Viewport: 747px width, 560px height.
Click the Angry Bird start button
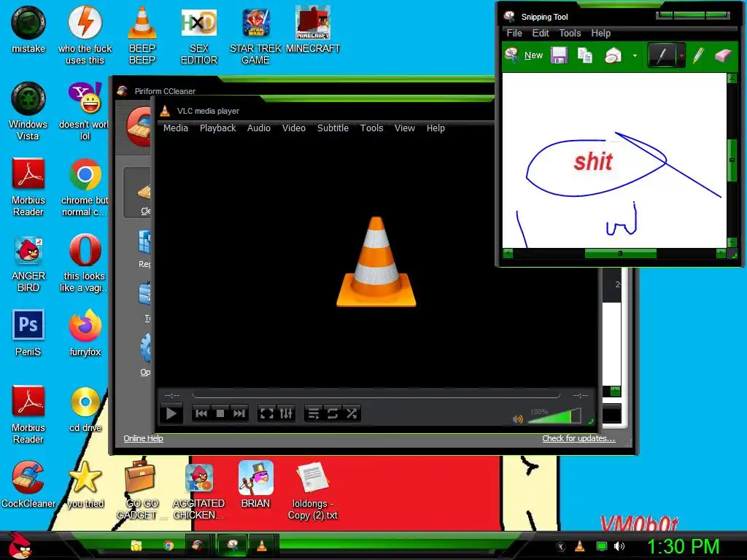click(x=20, y=545)
